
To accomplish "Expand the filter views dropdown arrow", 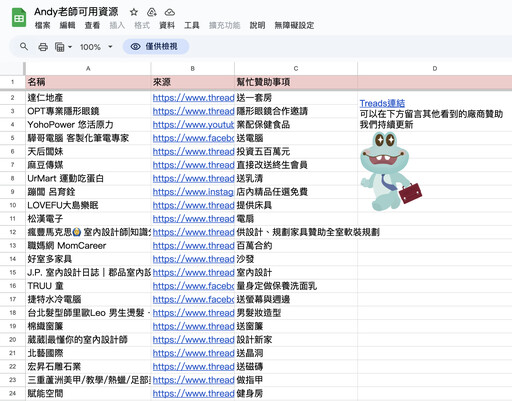I will pos(70,47).
